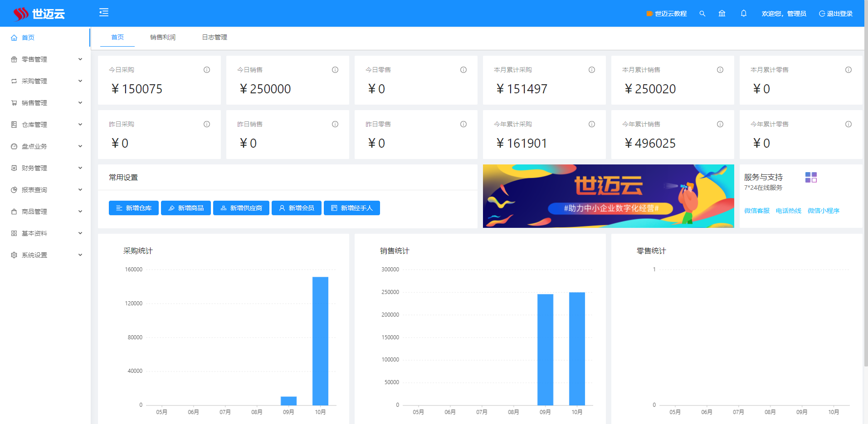Image resolution: width=868 pixels, height=424 pixels.
Task: Open the notification bell
Action: 744,14
